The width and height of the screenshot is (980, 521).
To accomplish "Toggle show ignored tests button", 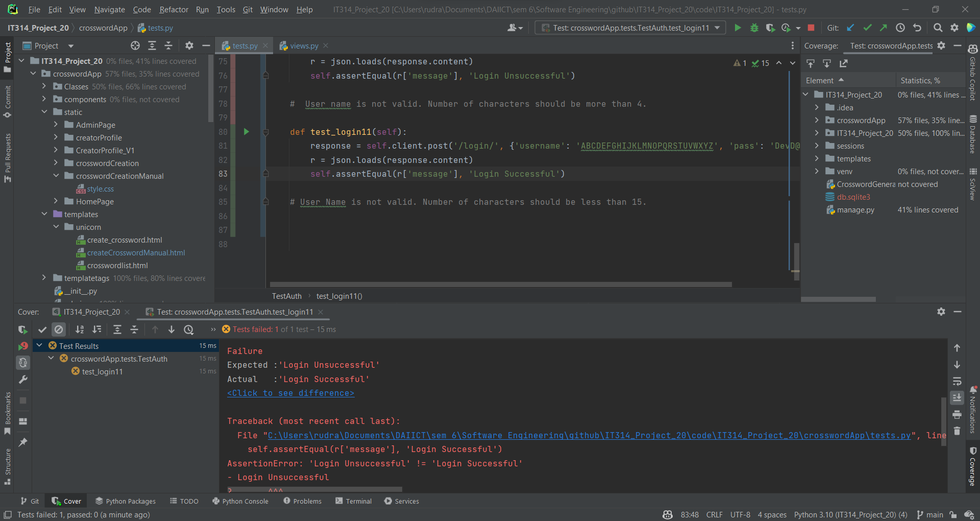I will pos(59,329).
